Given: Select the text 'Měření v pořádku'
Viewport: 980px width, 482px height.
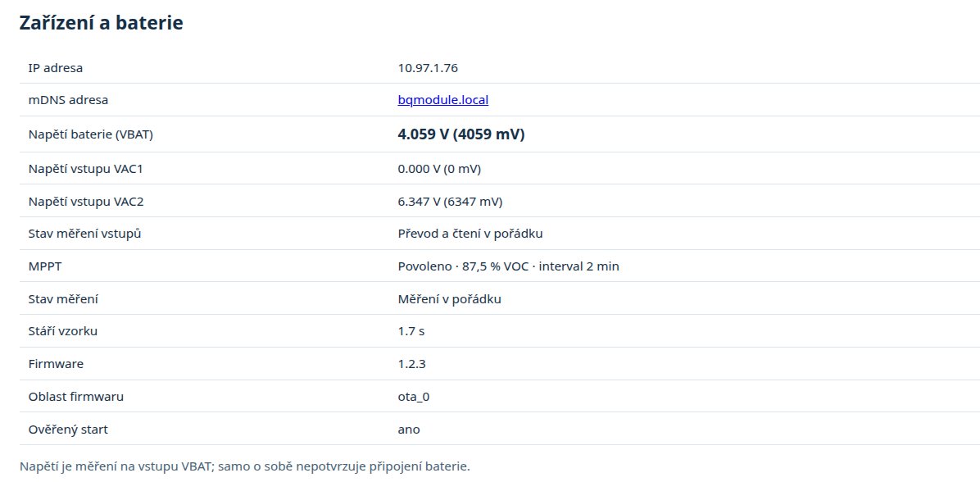Looking at the screenshot, I should (449, 299).
